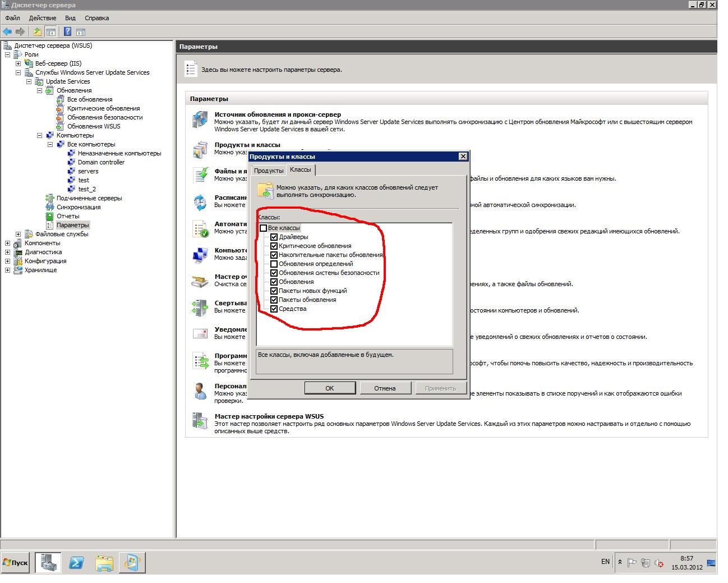This screenshot has height=583, width=728.
Task: Select 'Отчеты' in the tree
Action: click(x=68, y=216)
